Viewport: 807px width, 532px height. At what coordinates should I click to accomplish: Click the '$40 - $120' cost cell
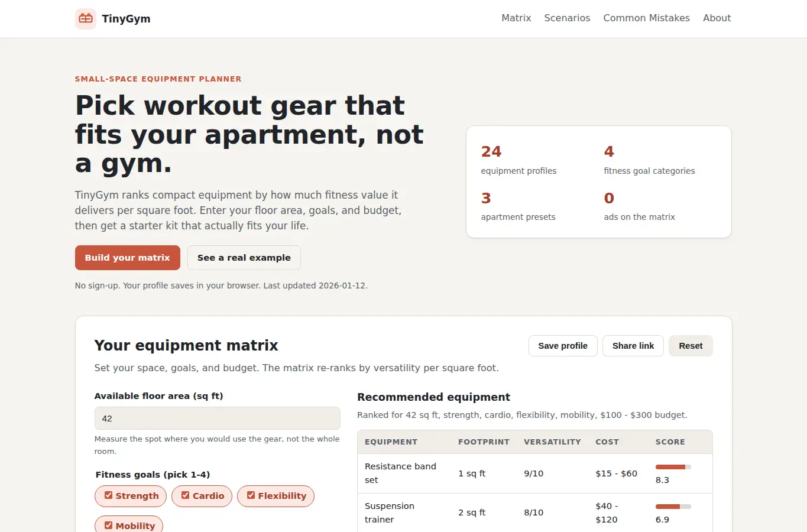607,512
